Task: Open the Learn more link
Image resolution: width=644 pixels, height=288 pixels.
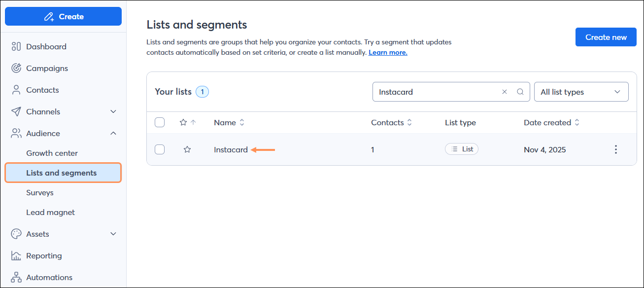Action: click(388, 52)
